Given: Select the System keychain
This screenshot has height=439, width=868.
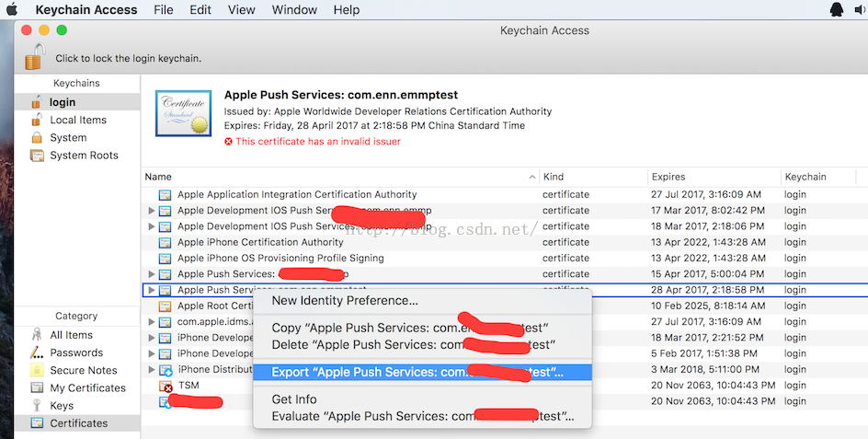Looking at the screenshot, I should [x=68, y=137].
